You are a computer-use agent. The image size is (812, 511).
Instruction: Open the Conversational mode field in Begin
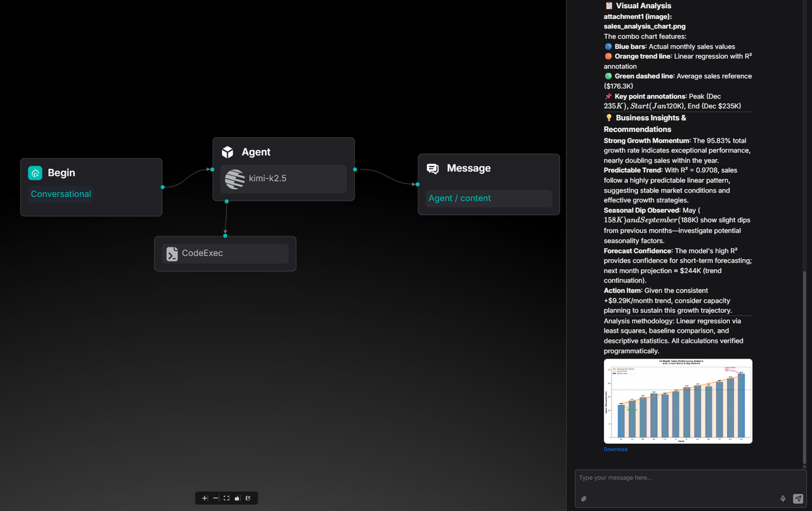61,194
